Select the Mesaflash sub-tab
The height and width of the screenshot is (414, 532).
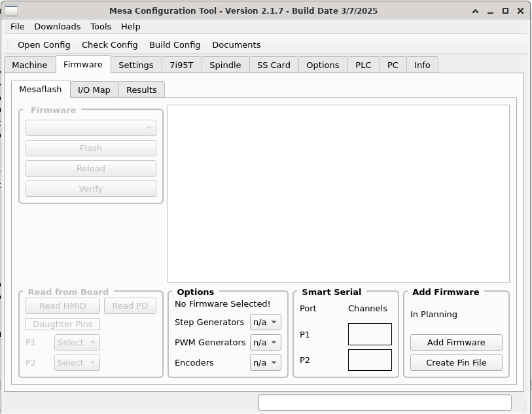point(41,89)
